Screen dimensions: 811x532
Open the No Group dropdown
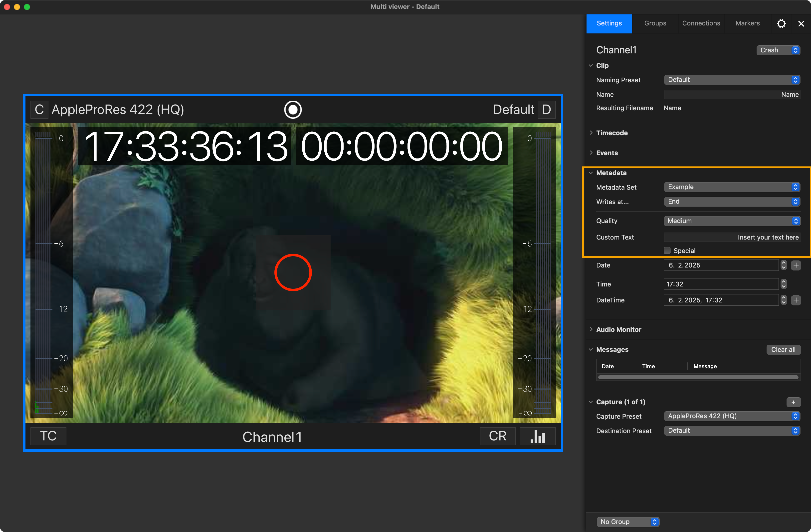[x=628, y=522]
